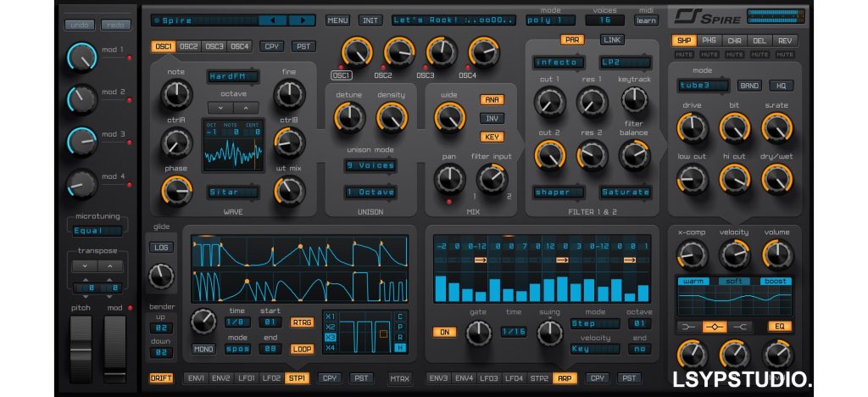868x397 pixels.
Task: Click next preset arrow beside Spire bank
Action: (302, 20)
